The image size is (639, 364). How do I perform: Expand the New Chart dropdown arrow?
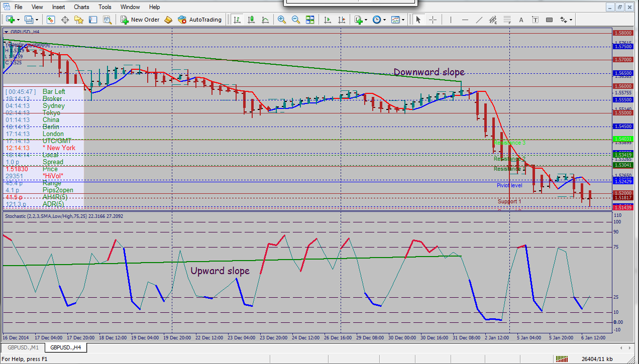[x=18, y=20]
